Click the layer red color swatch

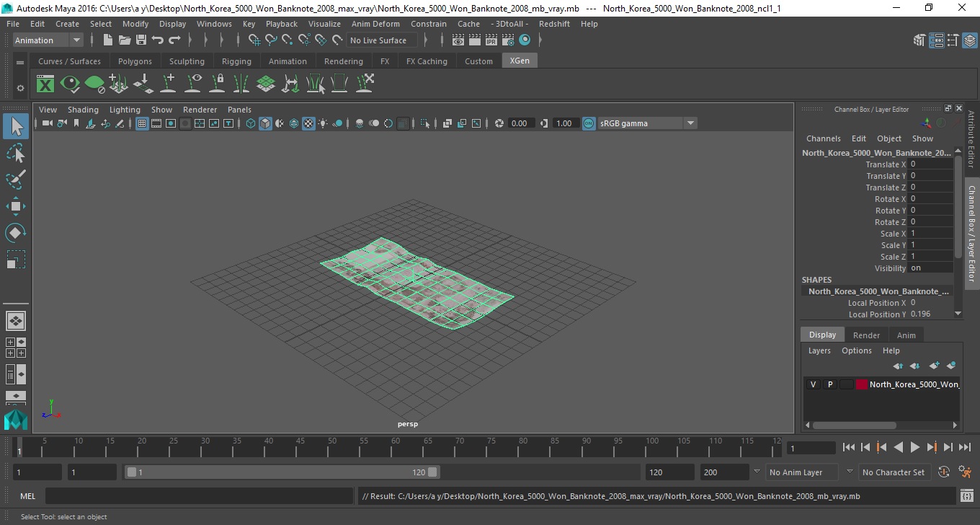point(862,384)
